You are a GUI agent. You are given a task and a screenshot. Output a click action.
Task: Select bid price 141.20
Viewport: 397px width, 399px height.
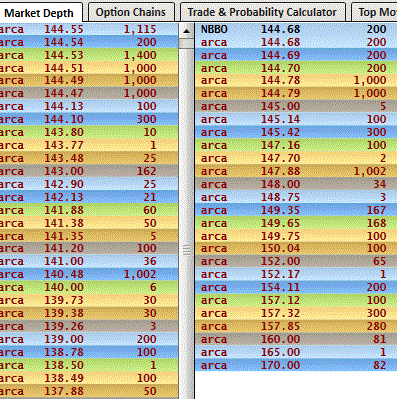tap(64, 248)
